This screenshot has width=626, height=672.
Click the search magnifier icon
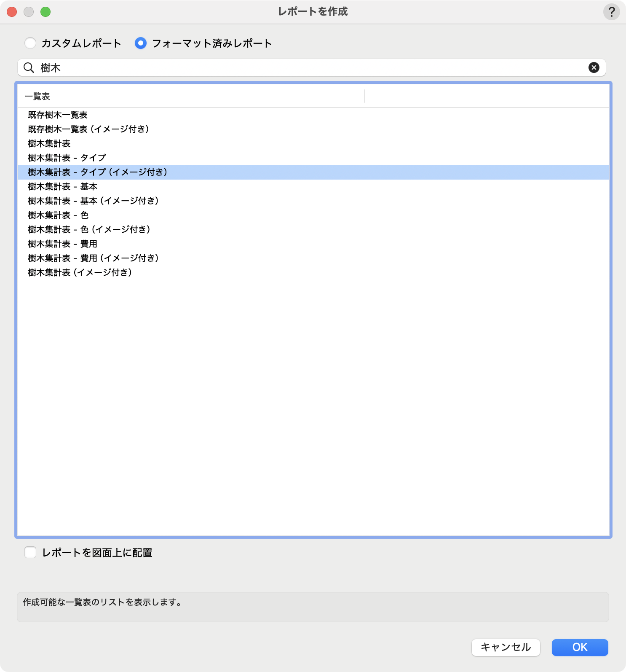click(x=29, y=67)
